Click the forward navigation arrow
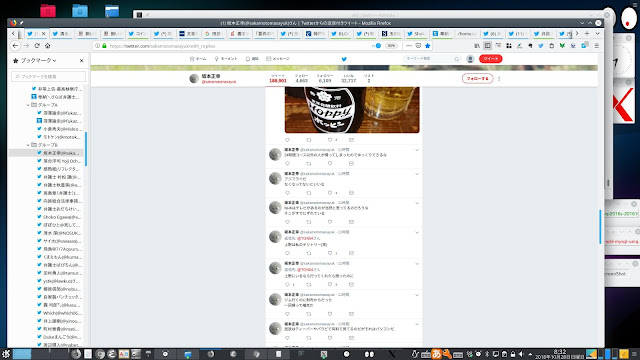This screenshot has width=640, height=360. 26,46
